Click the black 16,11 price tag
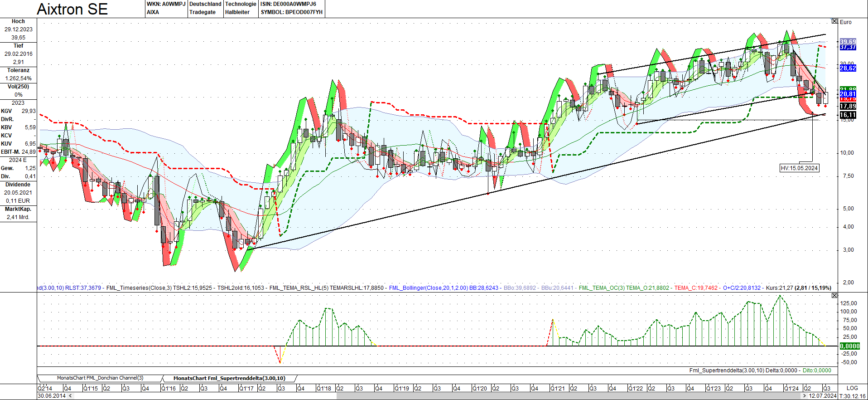This screenshot has height=400, width=868. 848,115
